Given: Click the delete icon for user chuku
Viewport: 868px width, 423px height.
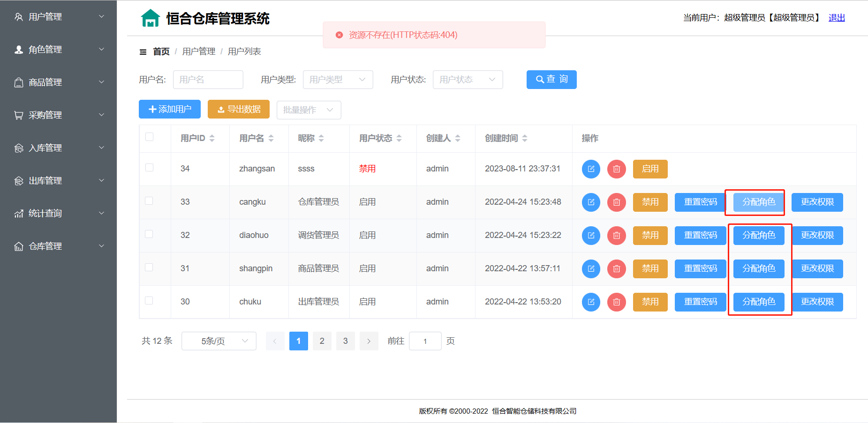Looking at the screenshot, I should pos(617,302).
